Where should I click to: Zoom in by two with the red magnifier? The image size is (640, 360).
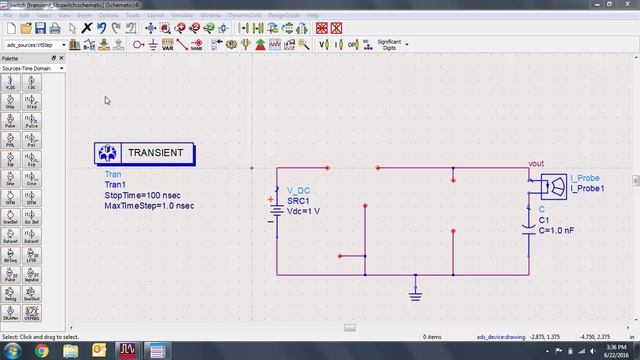pyautogui.click(x=194, y=28)
